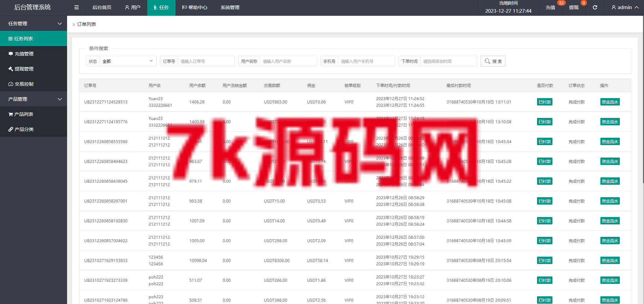Click 已付款 badge for order UB2310271929153833
The image size is (644, 304).
click(x=545, y=260)
